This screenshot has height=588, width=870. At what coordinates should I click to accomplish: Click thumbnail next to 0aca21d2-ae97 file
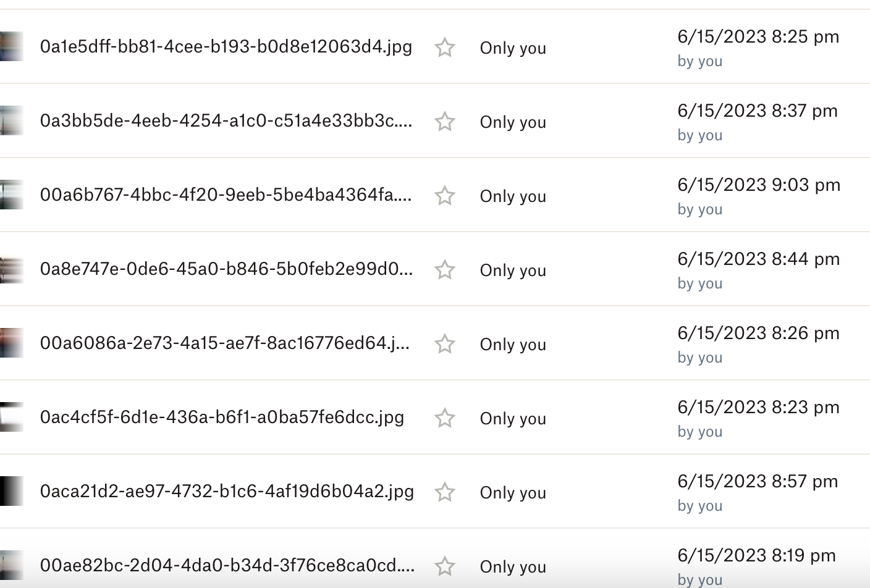pos(12,492)
